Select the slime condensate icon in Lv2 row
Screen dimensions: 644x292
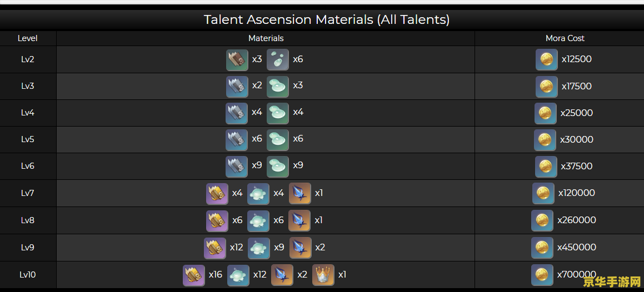278,60
